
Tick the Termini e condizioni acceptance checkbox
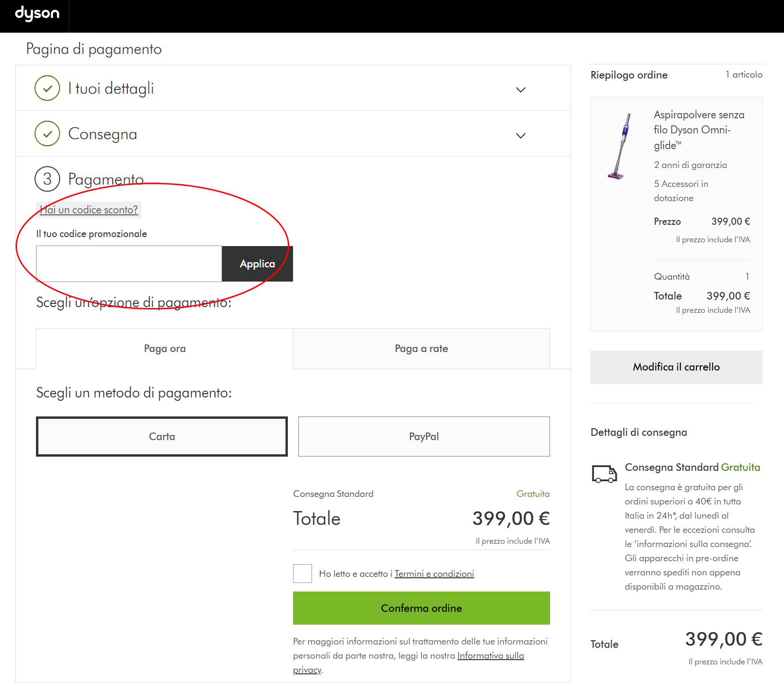303,574
